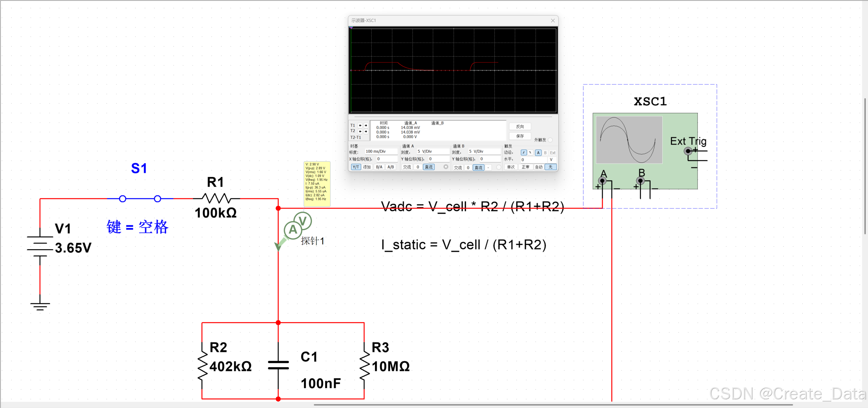
Task: Move cursor T2 left with its arrow
Action: [360, 131]
